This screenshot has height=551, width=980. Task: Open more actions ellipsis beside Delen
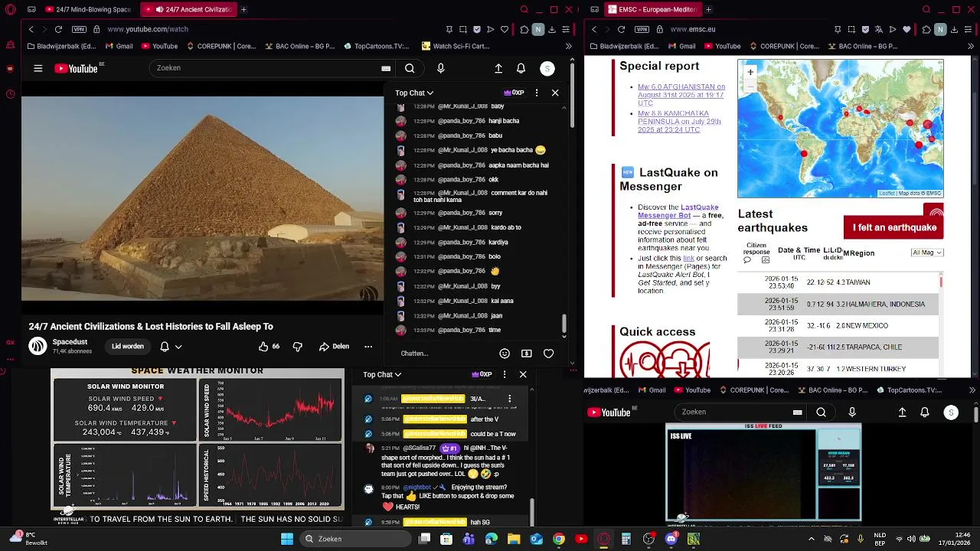pos(368,346)
